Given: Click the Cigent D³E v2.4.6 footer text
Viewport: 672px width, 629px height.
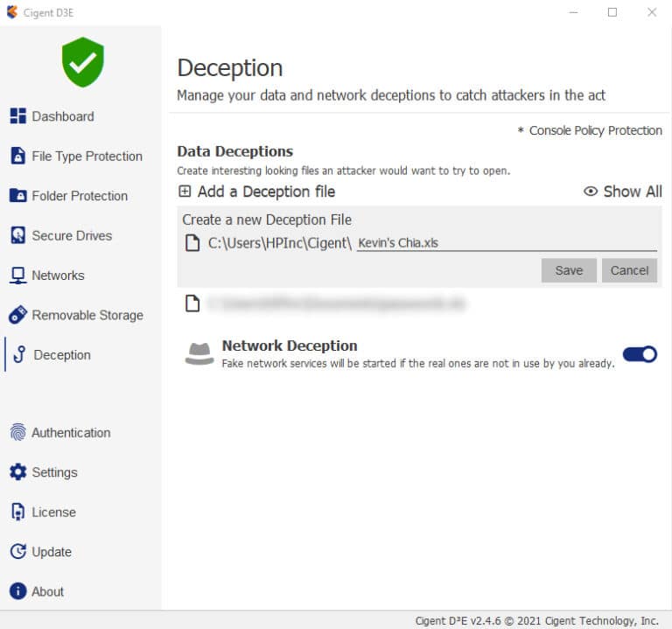Looking at the screenshot, I should pos(536,620).
